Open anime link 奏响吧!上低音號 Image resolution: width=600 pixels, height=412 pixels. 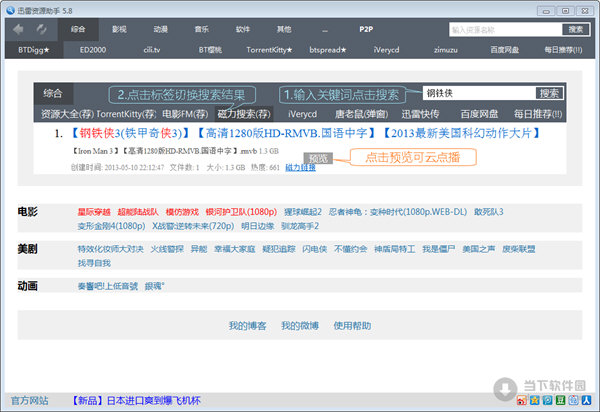click(x=108, y=286)
